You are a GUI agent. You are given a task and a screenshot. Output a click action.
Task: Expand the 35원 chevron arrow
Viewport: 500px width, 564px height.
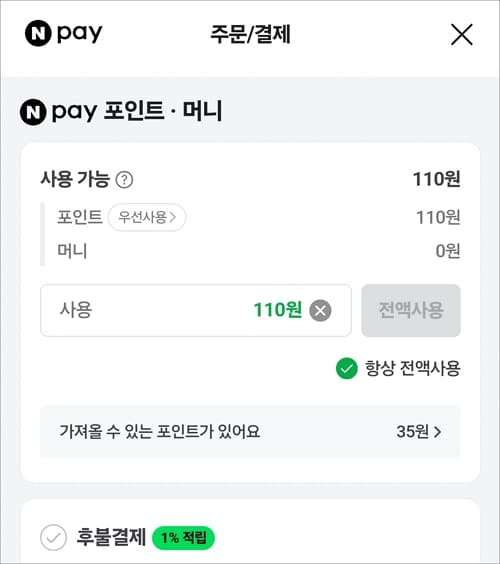click(x=437, y=432)
